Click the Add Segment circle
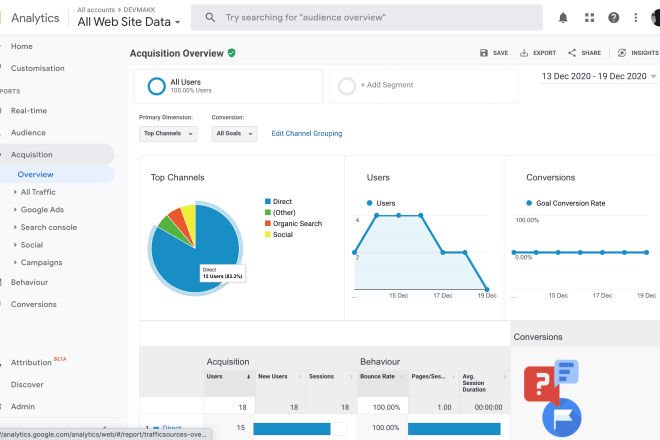The height and width of the screenshot is (440, 660). pos(347,86)
